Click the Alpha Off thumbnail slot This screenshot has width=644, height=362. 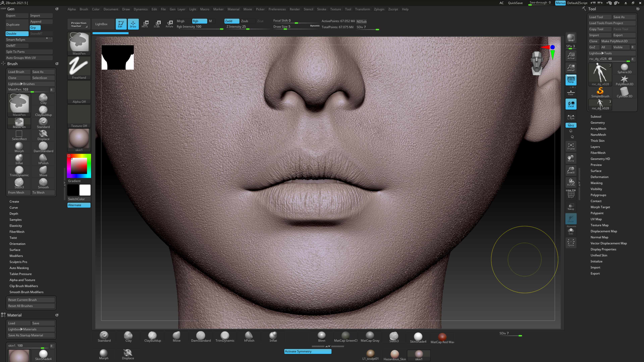coord(79,92)
